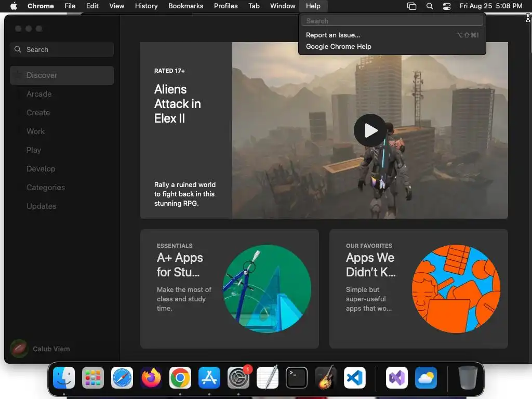Viewport: 532px width, 399px height.
Task: Click the orange and blue illustration circle
Action: coord(456,289)
